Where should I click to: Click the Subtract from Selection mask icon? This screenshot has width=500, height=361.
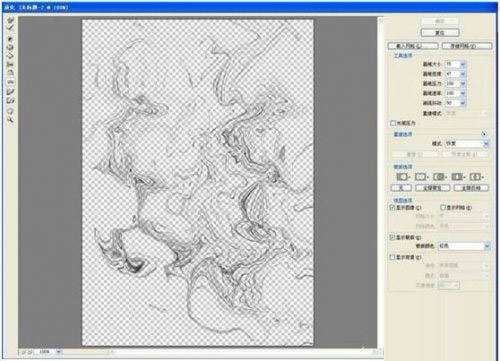tap(440, 176)
